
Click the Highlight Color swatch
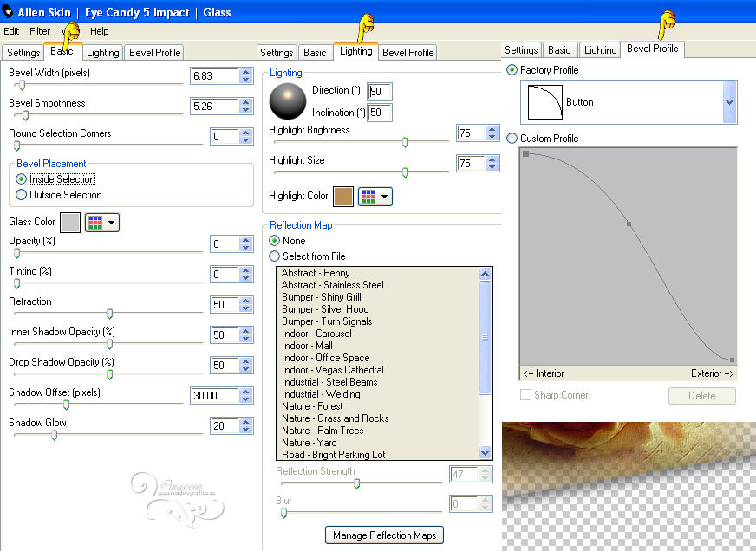coord(342,197)
